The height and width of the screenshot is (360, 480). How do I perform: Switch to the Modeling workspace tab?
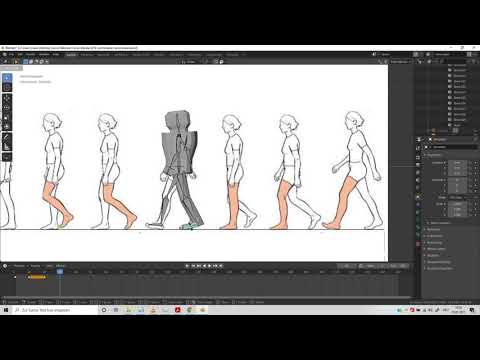pyautogui.click(x=87, y=54)
